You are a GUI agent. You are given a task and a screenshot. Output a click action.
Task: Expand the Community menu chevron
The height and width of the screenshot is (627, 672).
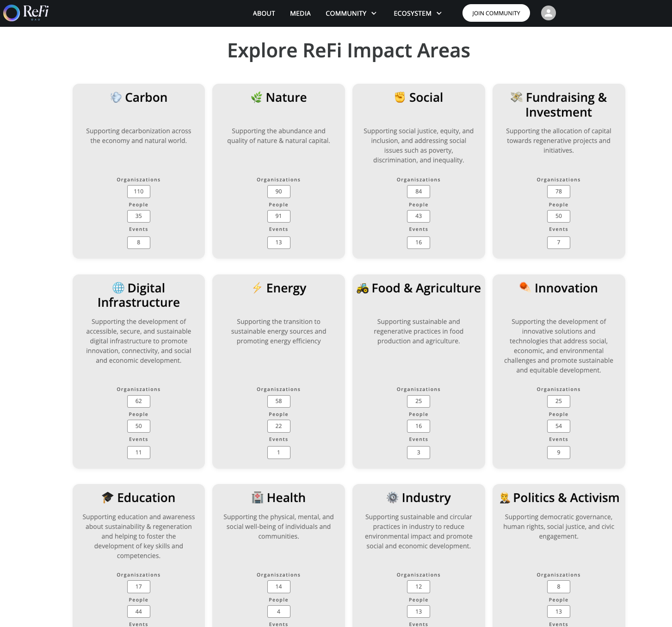click(x=374, y=13)
